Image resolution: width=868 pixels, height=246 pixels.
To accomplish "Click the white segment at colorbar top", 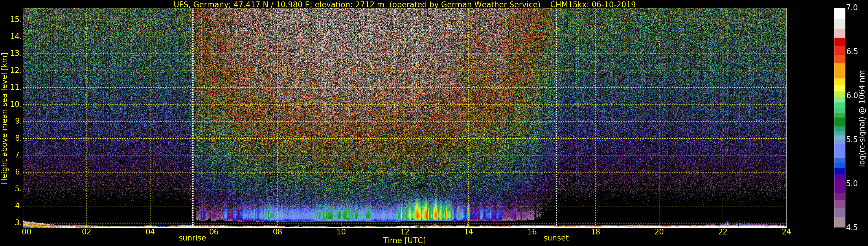I will click(x=840, y=14).
